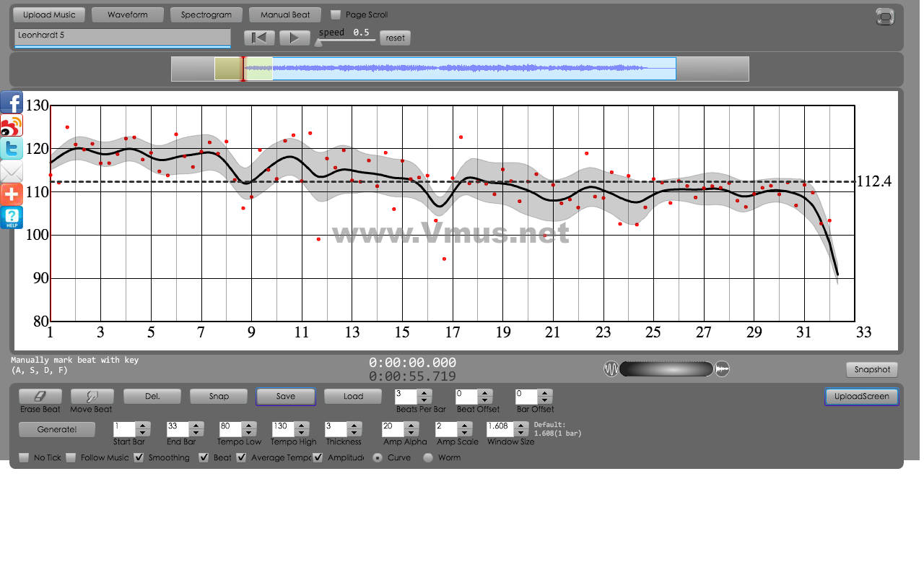924x578 pixels.
Task: Click the Upload Music button
Action: 48,14
